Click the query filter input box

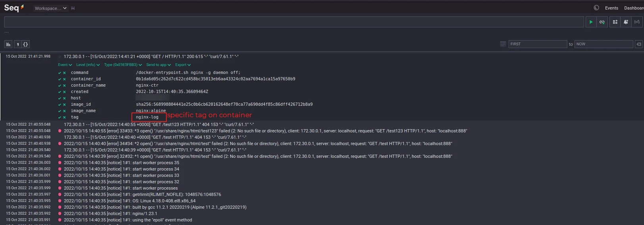pyautogui.click(x=294, y=22)
